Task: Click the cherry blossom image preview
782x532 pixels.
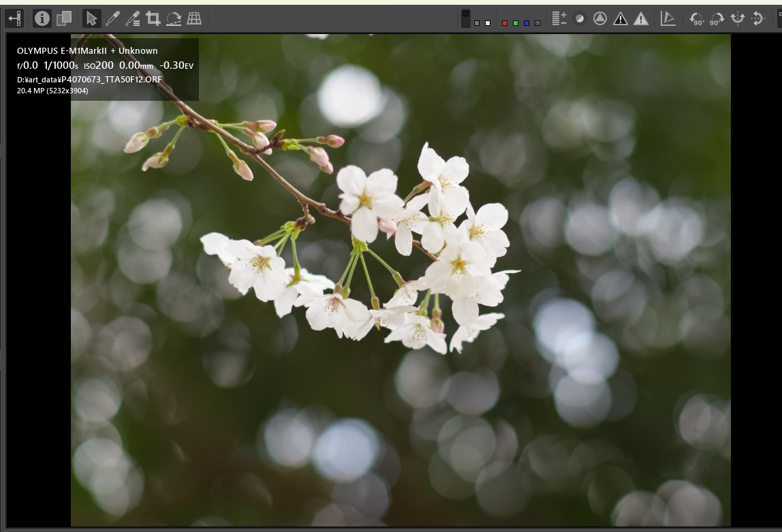Action: pyautogui.click(x=401, y=280)
